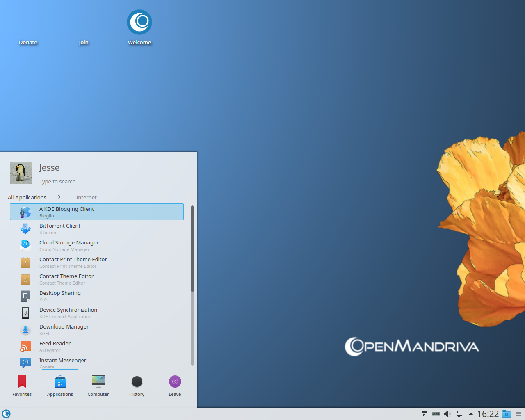Switch to the Applications tab
525x420 pixels.
pyautogui.click(x=60, y=386)
